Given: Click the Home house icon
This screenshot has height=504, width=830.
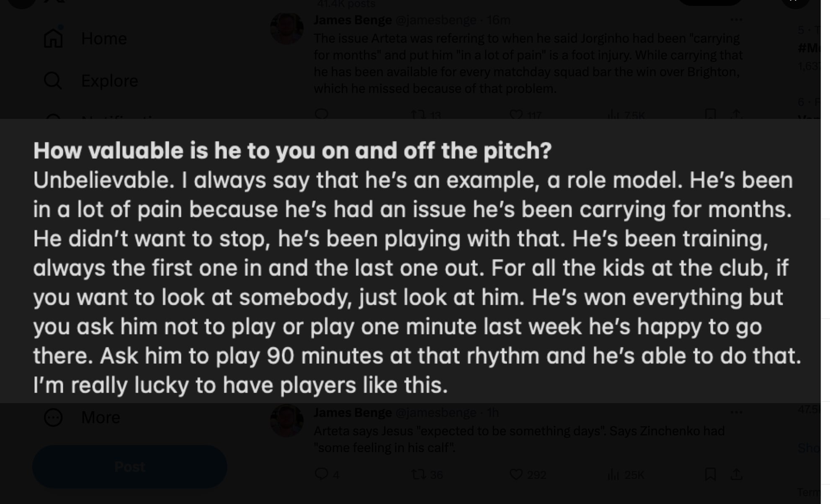Looking at the screenshot, I should (53, 39).
